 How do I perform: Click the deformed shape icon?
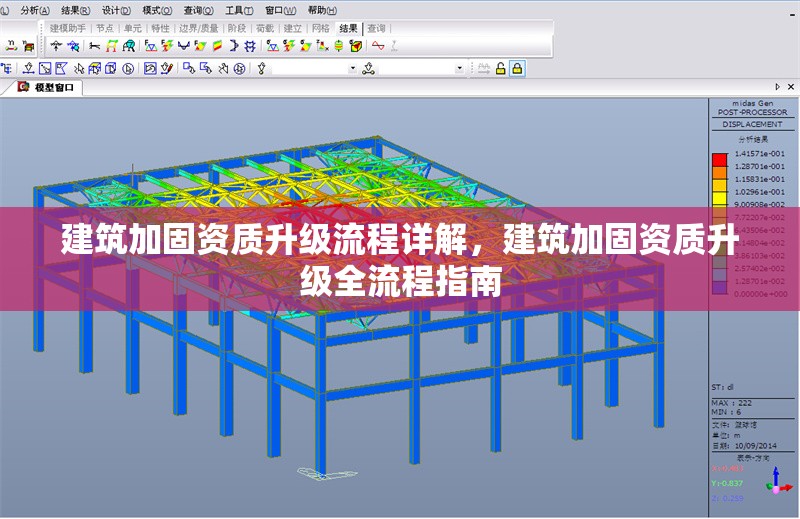click(x=94, y=46)
